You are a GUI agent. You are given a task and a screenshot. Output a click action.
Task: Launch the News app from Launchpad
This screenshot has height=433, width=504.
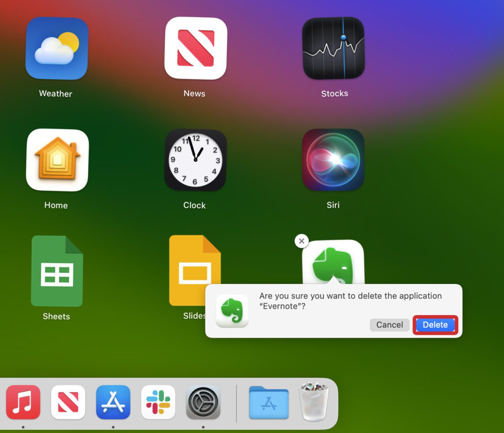(x=194, y=49)
